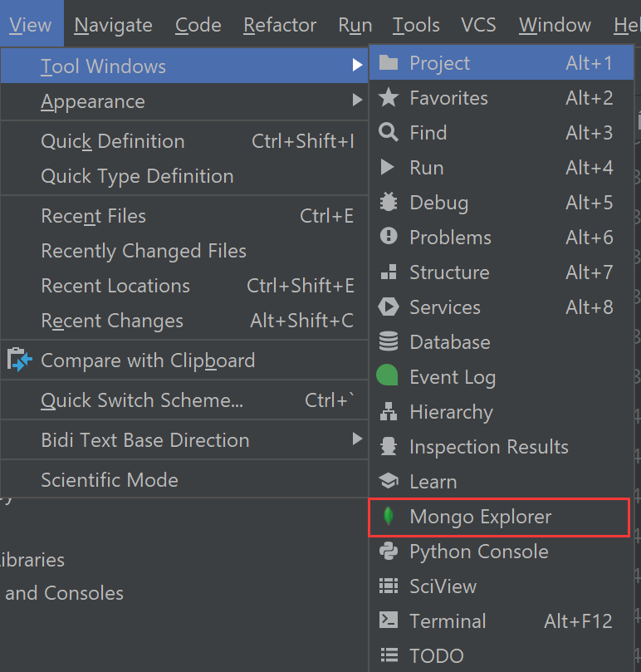The width and height of the screenshot is (641, 672).
Task: Select the Favorites star icon
Action: pos(387,97)
